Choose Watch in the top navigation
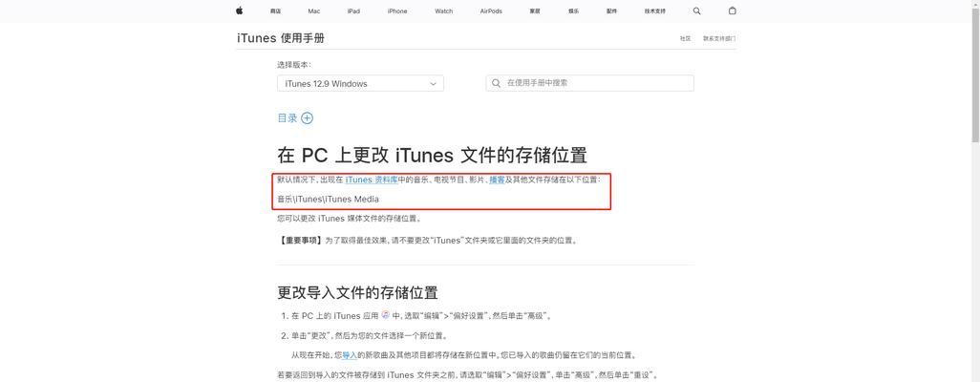980x382 pixels. 444,11
